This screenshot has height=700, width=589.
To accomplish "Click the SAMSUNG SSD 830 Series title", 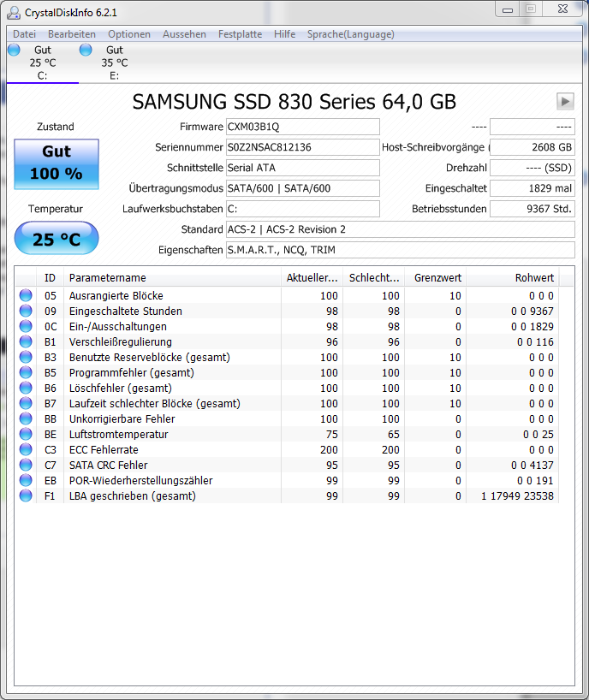I will tap(294, 102).
